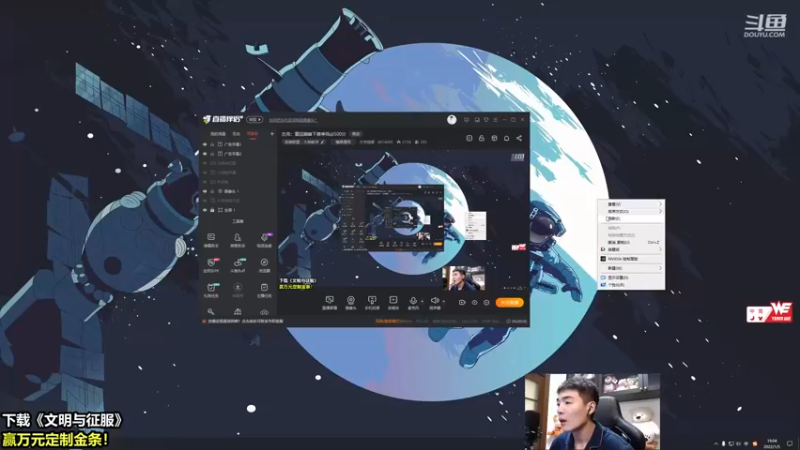Expand the 排序方式(O) submenu in context menu
The image size is (800, 450).
[x=631, y=211]
